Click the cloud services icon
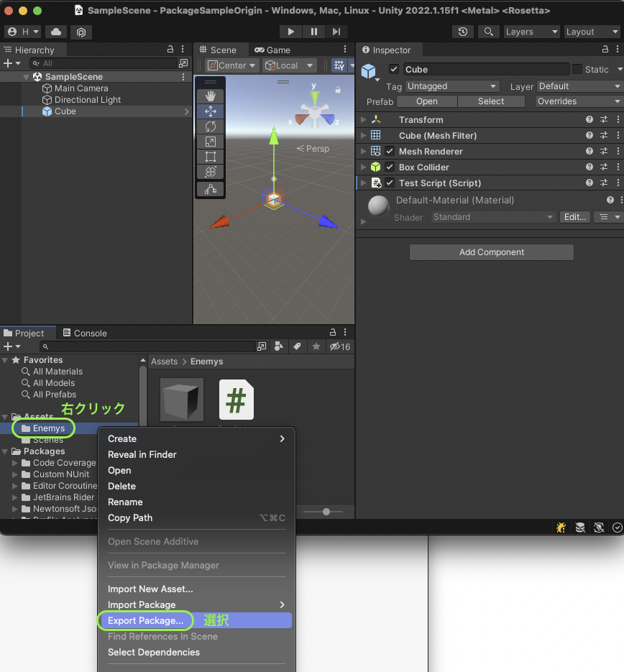624x672 pixels. click(x=55, y=32)
